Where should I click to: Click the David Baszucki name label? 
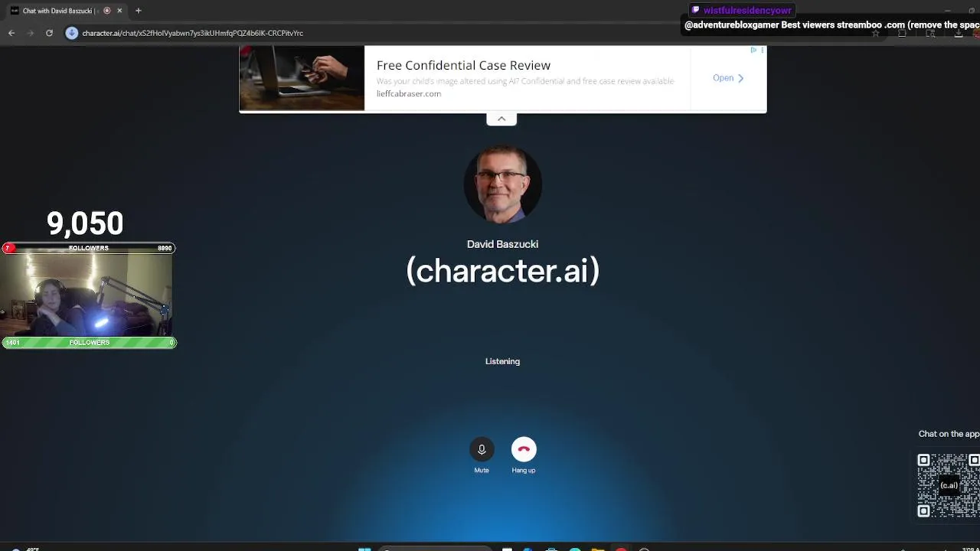coord(502,244)
